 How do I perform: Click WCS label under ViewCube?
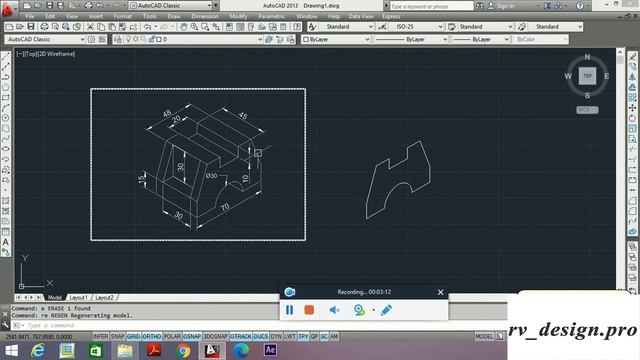(587, 110)
